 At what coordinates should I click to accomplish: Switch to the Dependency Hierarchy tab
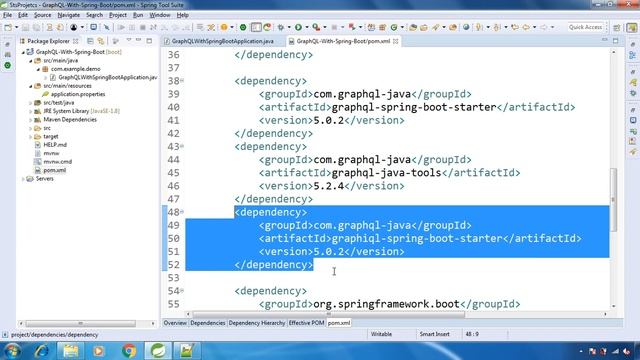[257, 323]
